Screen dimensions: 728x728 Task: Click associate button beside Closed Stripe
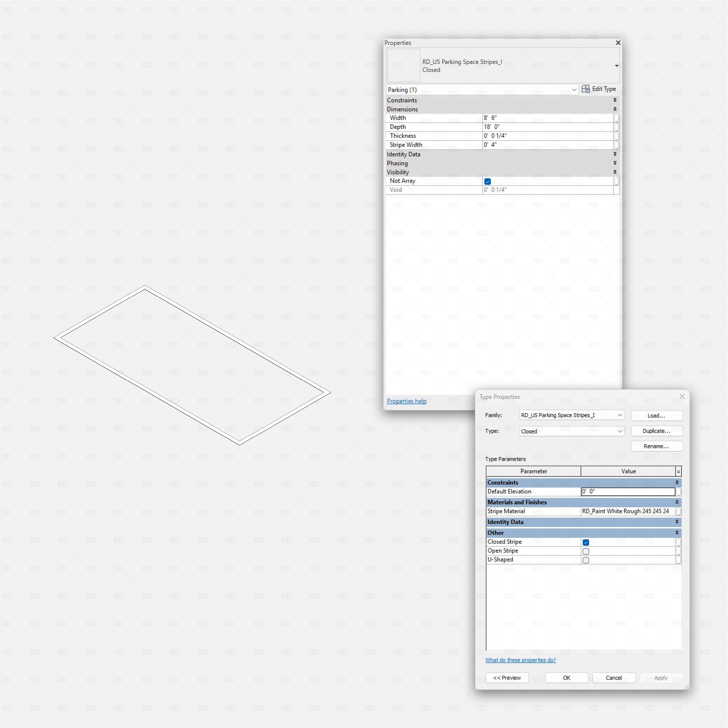[x=678, y=542]
